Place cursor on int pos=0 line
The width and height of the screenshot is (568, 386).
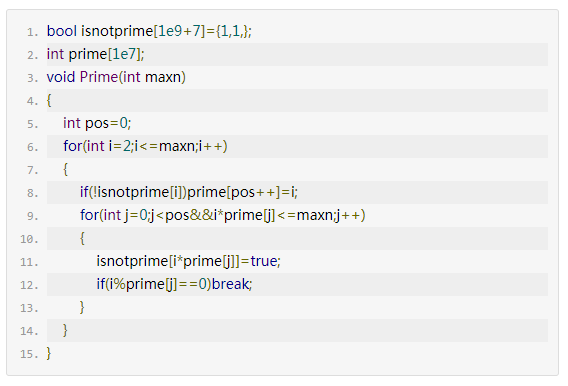tap(97, 123)
